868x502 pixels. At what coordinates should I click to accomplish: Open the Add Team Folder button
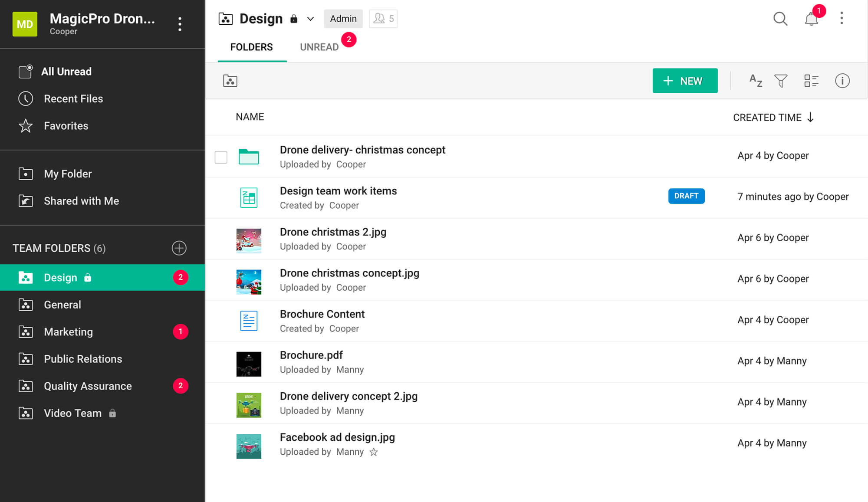(x=179, y=248)
